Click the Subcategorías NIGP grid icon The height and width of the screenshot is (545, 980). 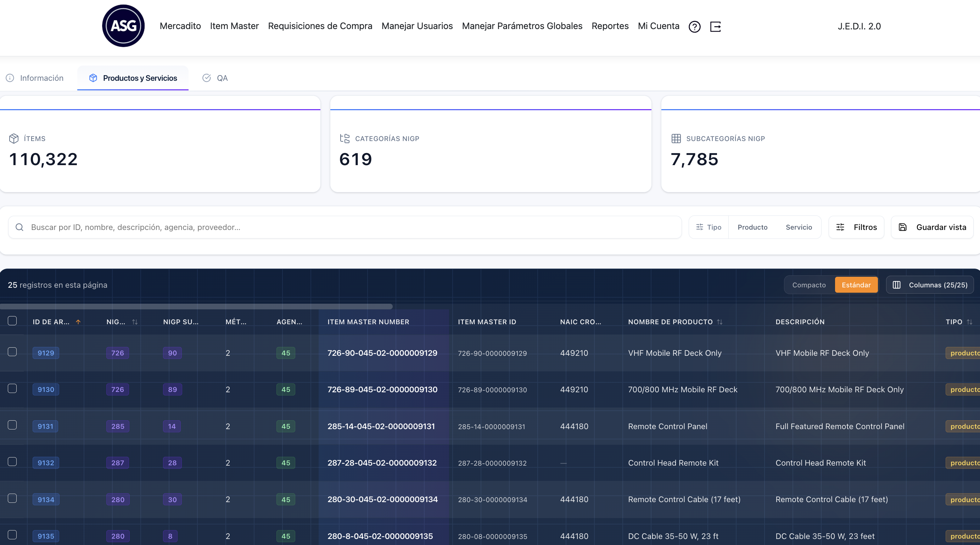tap(676, 139)
